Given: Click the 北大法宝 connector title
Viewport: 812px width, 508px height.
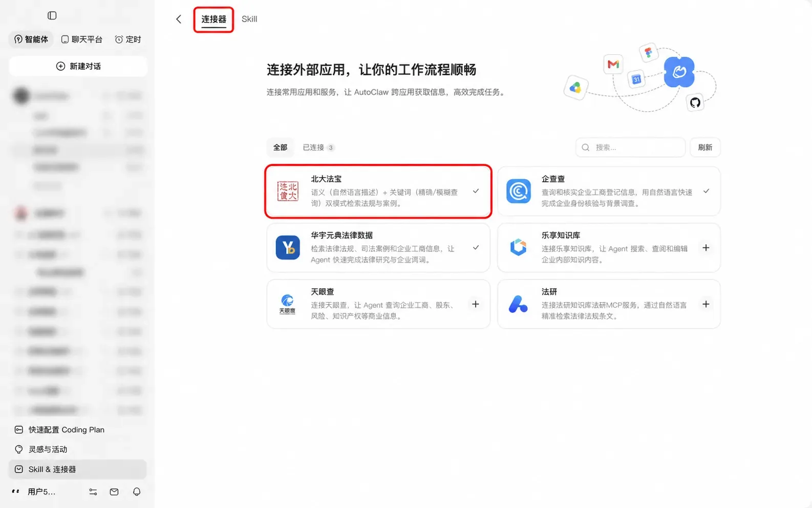Looking at the screenshot, I should coord(326,179).
